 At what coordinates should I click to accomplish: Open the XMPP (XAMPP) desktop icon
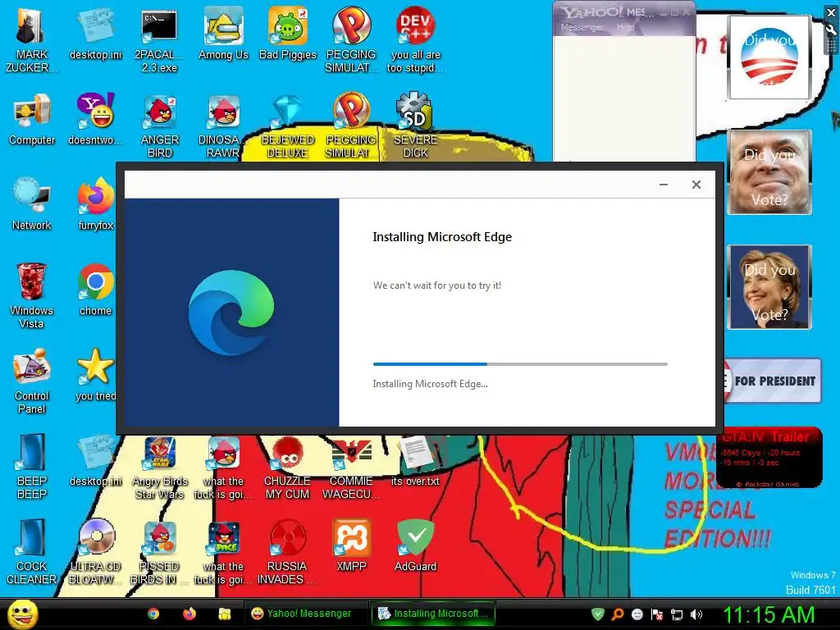coord(351,546)
